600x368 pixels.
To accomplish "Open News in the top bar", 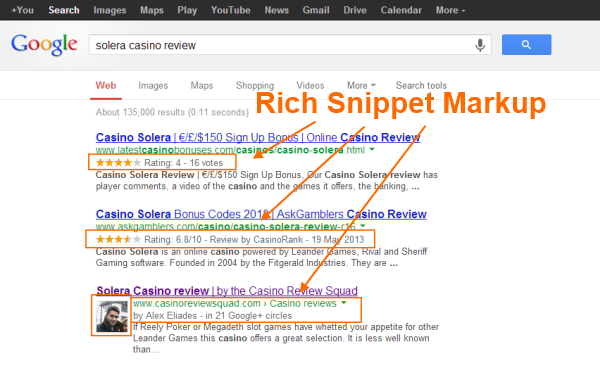I will [x=277, y=10].
